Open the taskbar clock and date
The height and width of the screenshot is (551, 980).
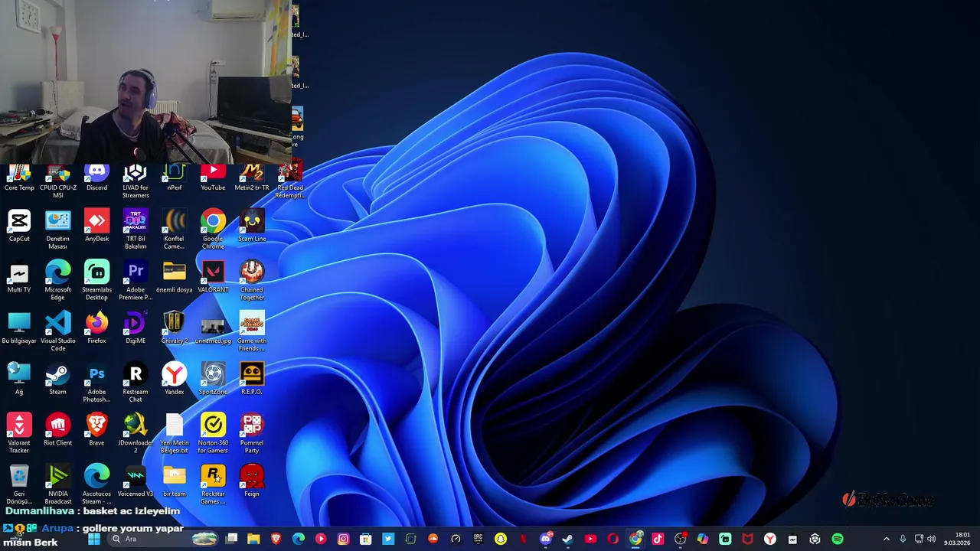(957, 539)
